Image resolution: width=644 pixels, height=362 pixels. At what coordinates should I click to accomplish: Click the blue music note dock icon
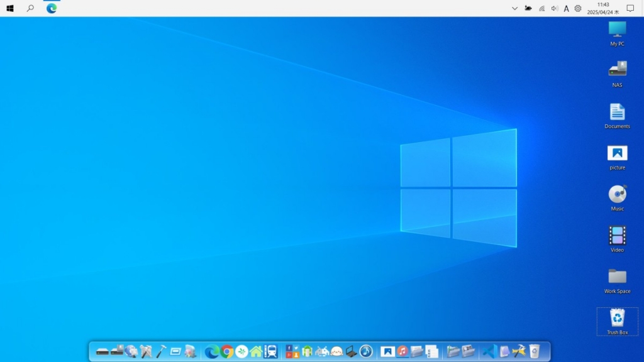pyautogui.click(x=366, y=351)
